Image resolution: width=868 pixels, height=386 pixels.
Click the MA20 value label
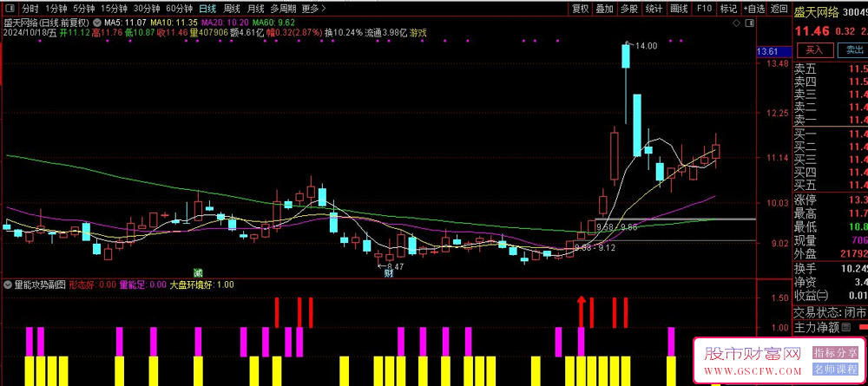[225, 23]
